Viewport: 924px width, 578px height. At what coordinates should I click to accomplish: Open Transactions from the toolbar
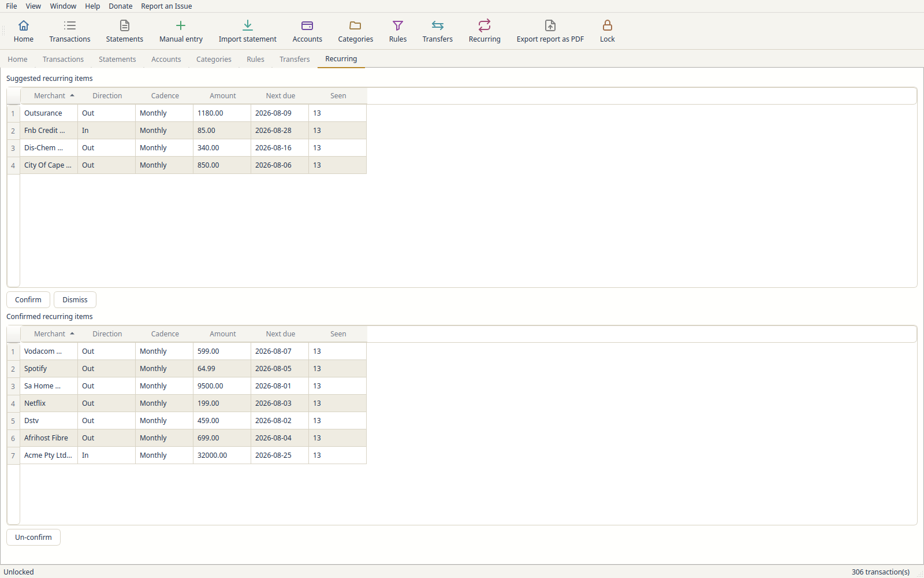pyautogui.click(x=70, y=31)
